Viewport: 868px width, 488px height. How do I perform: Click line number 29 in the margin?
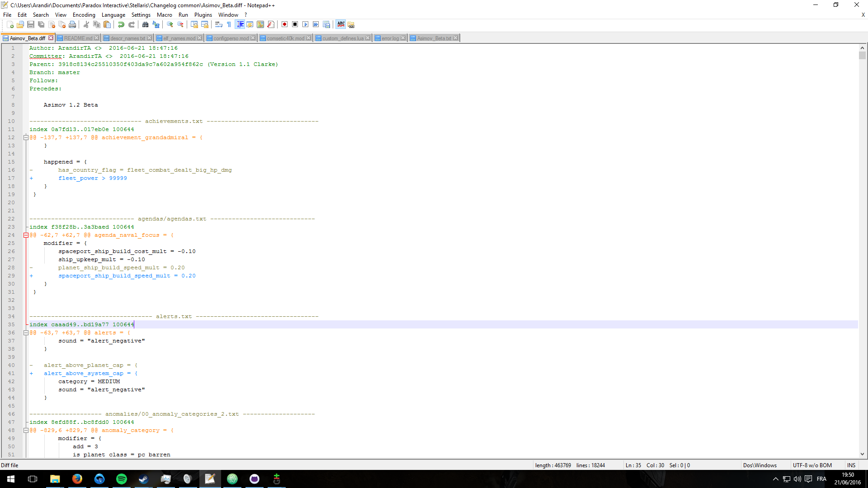(x=11, y=276)
